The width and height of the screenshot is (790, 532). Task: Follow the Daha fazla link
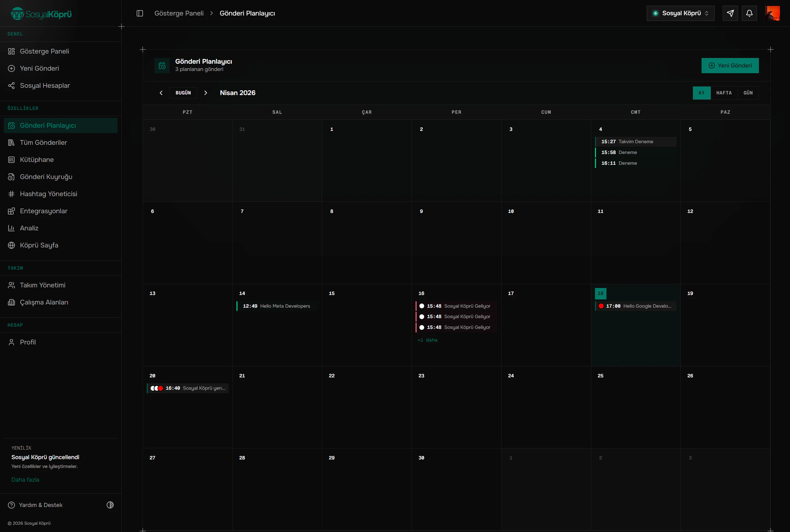(25, 479)
